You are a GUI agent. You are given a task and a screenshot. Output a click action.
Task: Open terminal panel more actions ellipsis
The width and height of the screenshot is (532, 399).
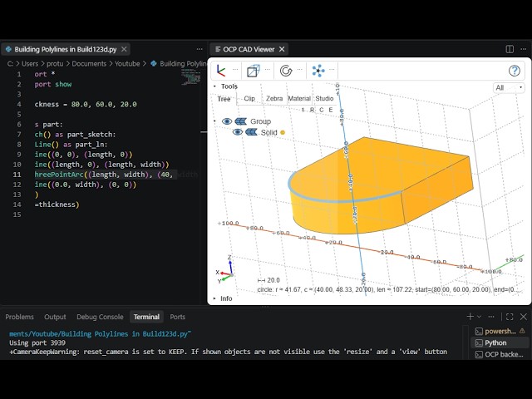(x=491, y=317)
